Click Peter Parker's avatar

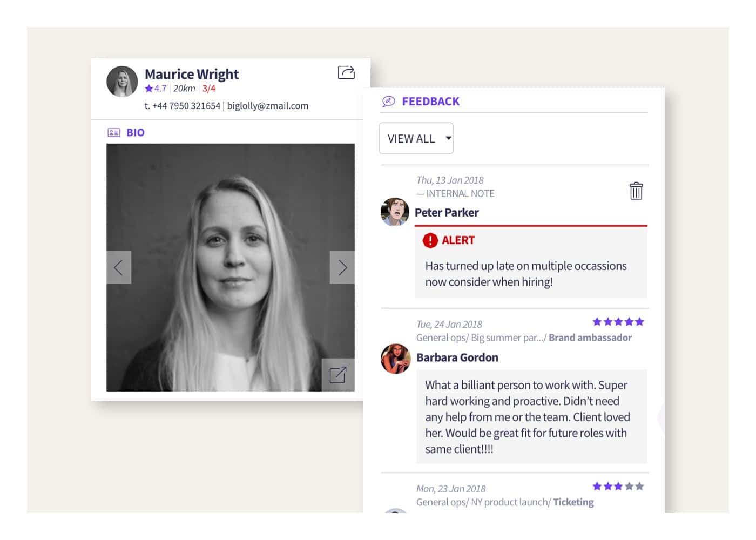point(395,212)
